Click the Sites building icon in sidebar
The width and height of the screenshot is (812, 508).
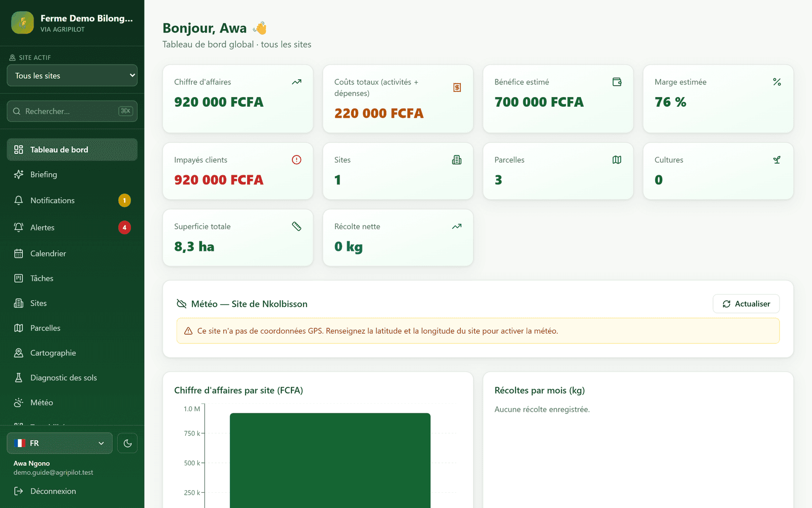pos(19,303)
